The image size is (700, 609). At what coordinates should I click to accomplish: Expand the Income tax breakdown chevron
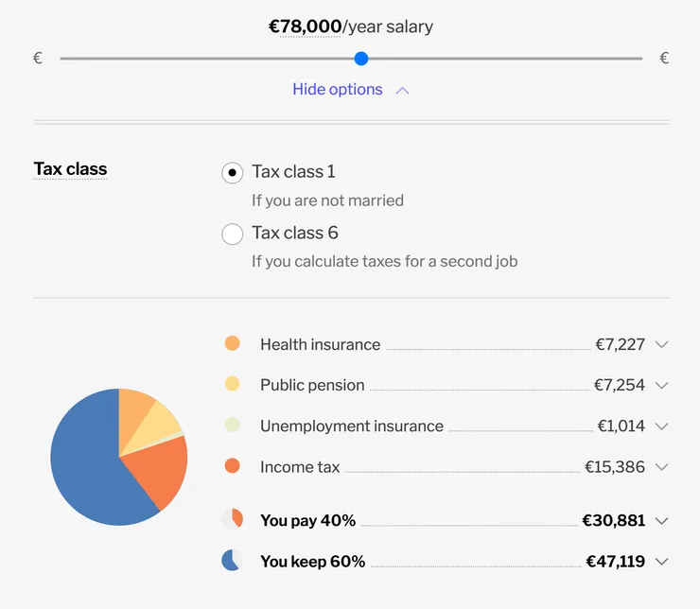pos(662,466)
